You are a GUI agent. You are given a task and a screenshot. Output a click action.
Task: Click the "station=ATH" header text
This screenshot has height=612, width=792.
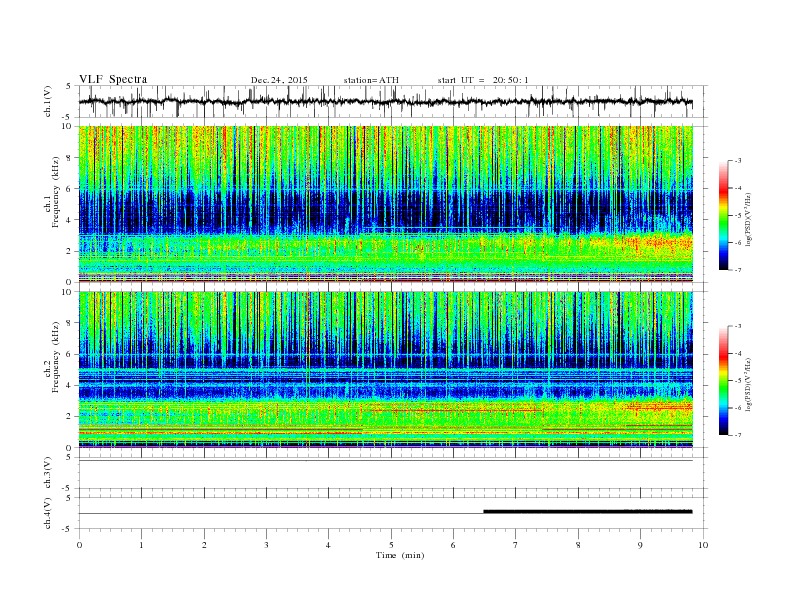(x=371, y=80)
